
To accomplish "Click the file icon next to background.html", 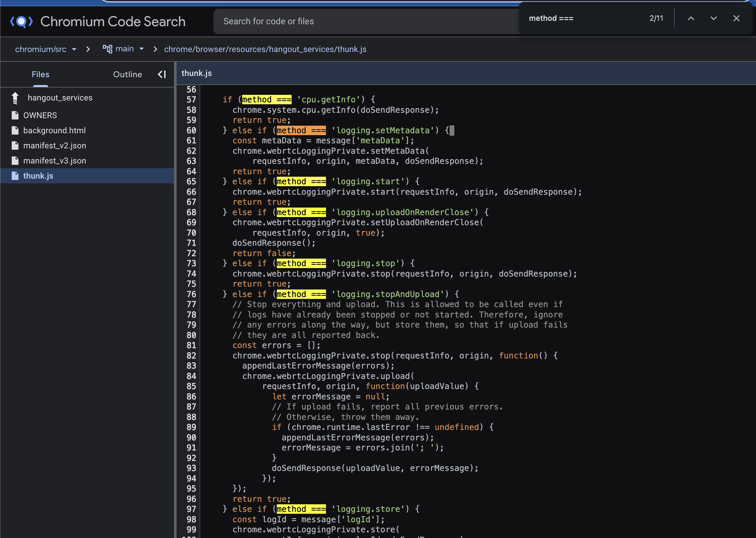I will 15,130.
